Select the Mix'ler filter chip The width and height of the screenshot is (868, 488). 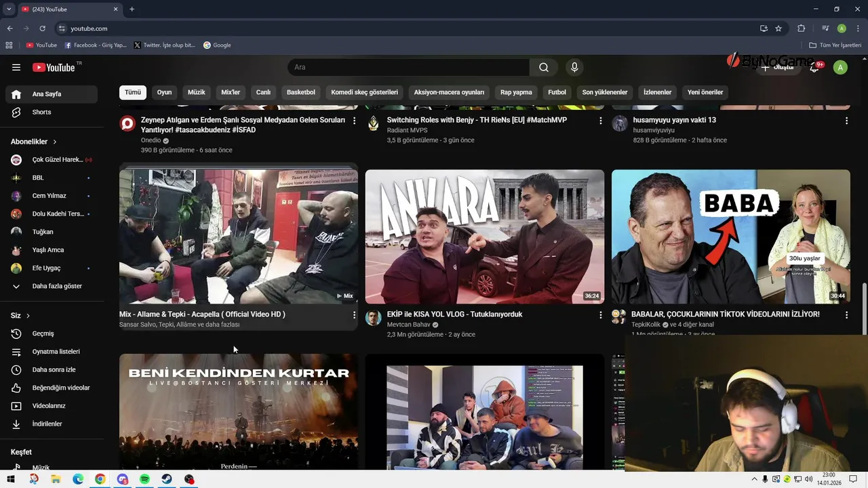pyautogui.click(x=231, y=92)
